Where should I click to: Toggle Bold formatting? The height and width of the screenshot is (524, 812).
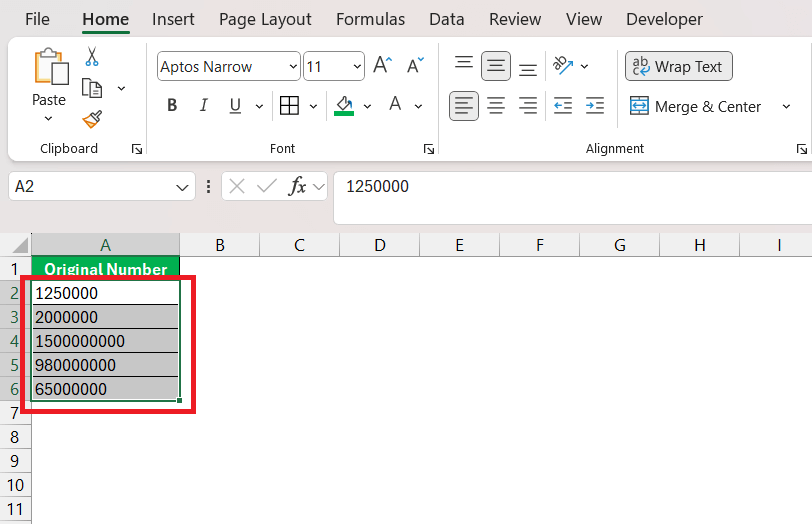click(172, 106)
